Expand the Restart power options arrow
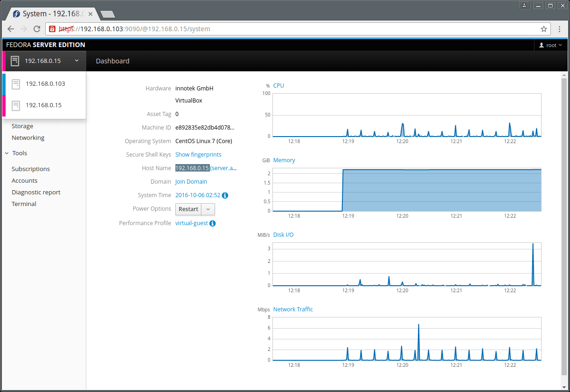Screen dimensions: 570x392 coord(208,209)
